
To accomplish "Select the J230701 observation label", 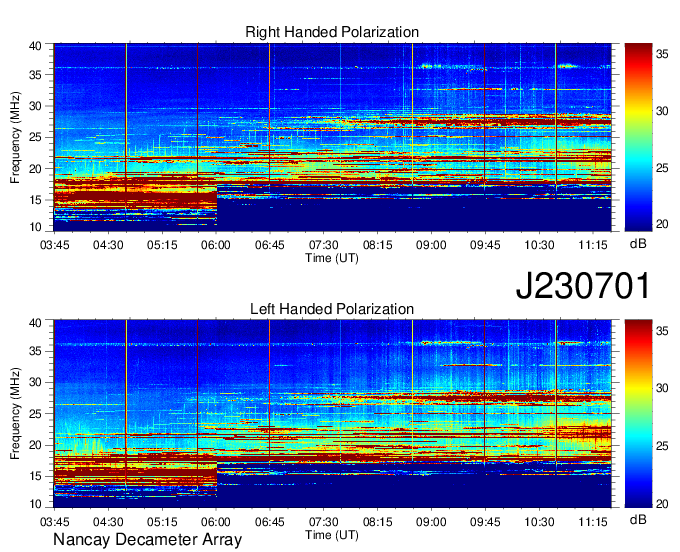I will click(x=583, y=286).
